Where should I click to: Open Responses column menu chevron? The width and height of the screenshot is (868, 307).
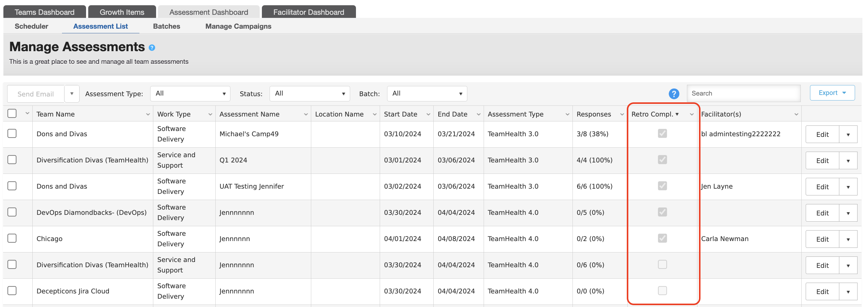pos(622,114)
